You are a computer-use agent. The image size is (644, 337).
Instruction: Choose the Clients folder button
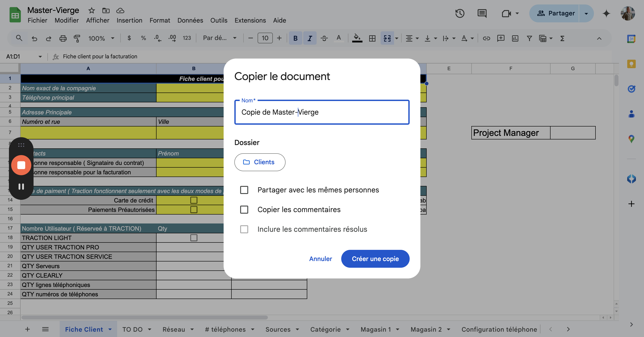point(260,162)
